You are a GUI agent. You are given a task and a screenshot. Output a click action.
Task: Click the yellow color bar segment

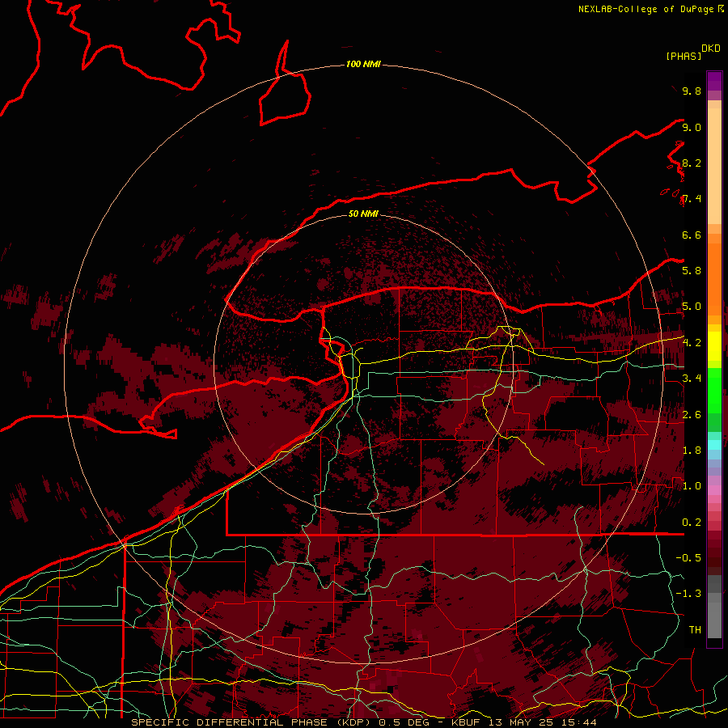pyautogui.click(x=714, y=346)
